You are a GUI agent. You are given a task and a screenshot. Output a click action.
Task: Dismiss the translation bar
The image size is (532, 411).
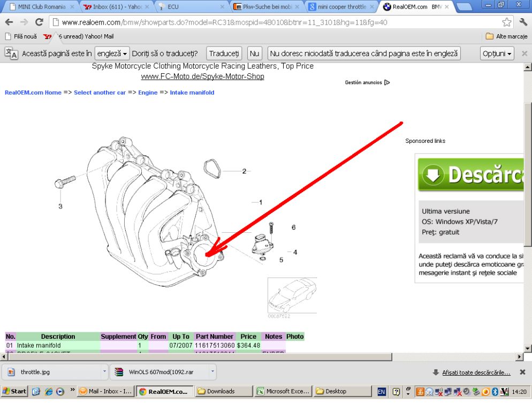point(524,54)
